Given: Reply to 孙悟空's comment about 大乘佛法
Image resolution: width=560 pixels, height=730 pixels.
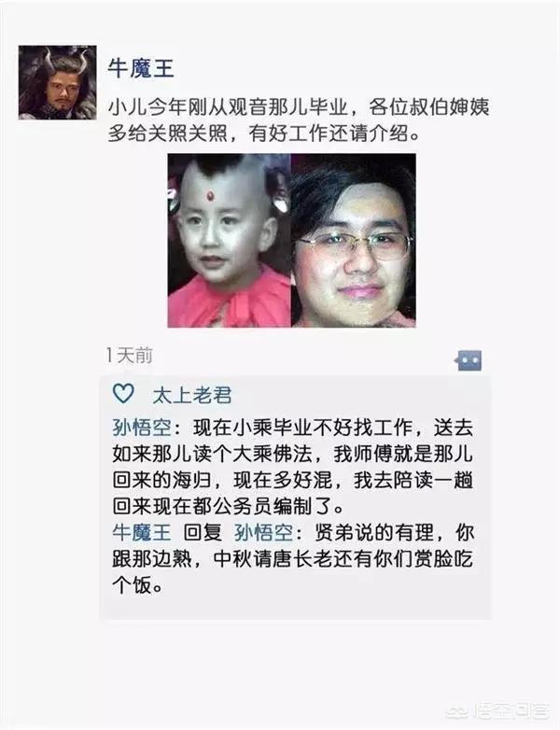Looking at the screenshot, I should coord(293,467).
